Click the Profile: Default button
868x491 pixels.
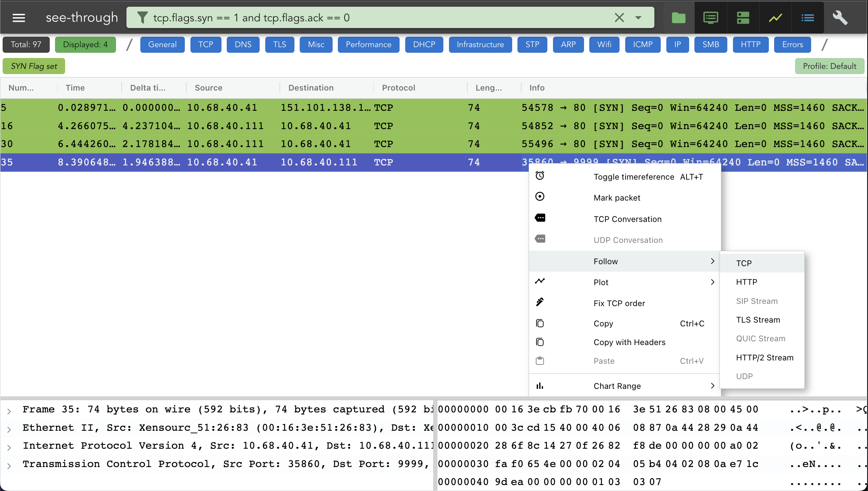coord(829,66)
